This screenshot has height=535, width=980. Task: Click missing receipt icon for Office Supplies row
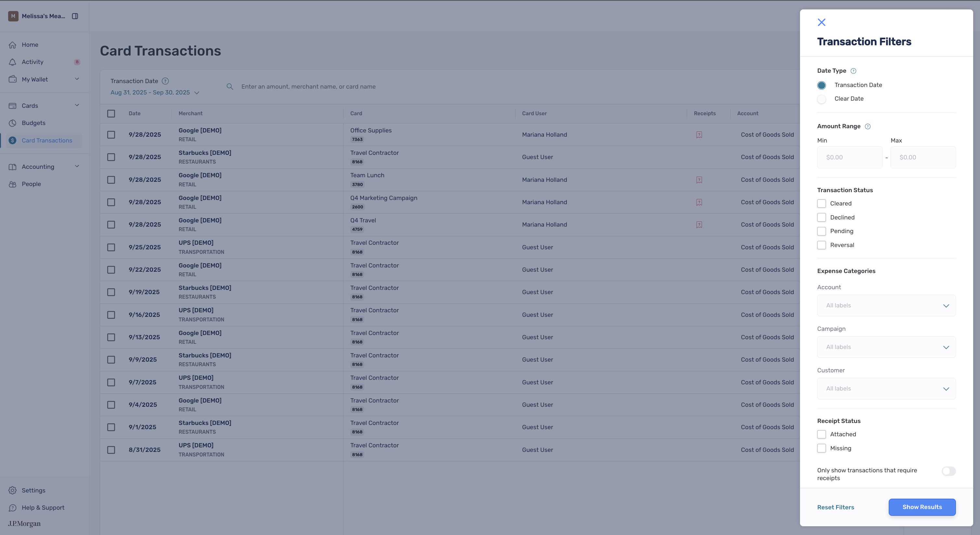(699, 135)
